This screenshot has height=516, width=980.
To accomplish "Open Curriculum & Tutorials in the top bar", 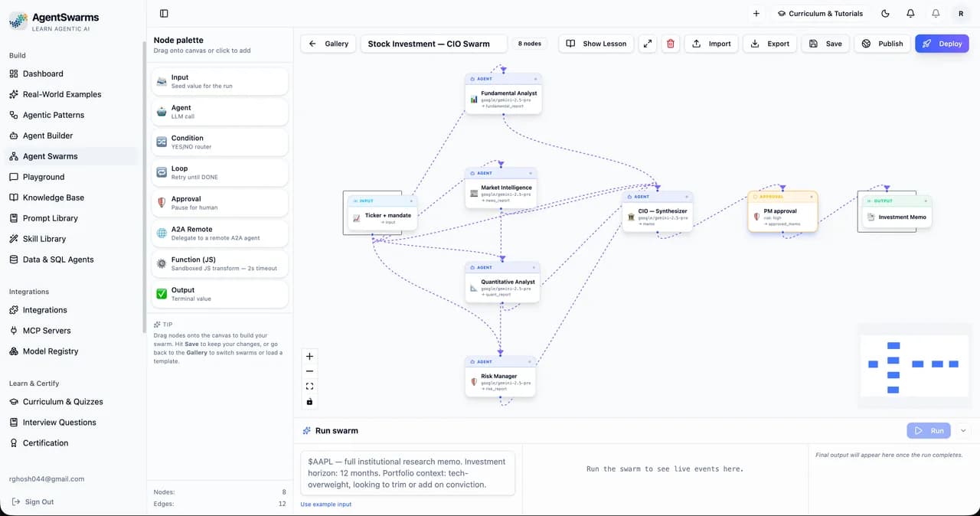I will 820,13.
